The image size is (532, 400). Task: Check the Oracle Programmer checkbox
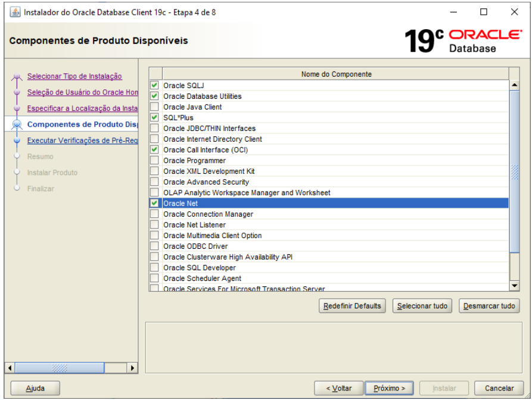pyautogui.click(x=154, y=160)
